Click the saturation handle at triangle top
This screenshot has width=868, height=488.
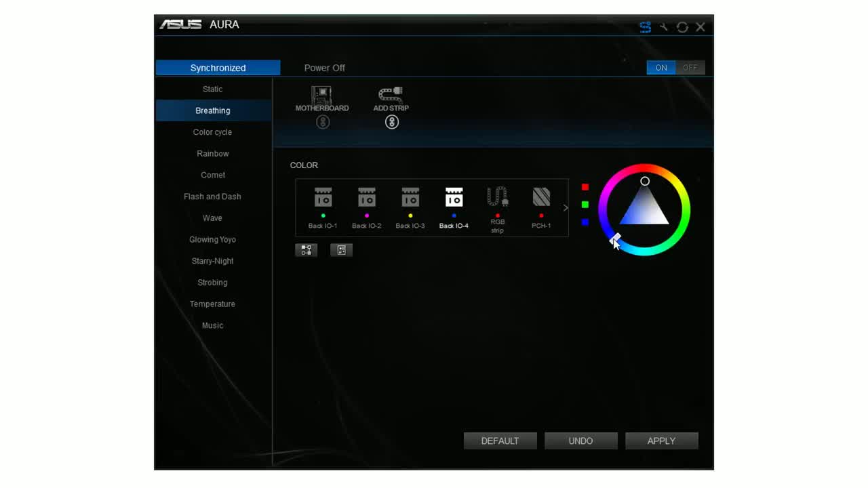pos(645,181)
